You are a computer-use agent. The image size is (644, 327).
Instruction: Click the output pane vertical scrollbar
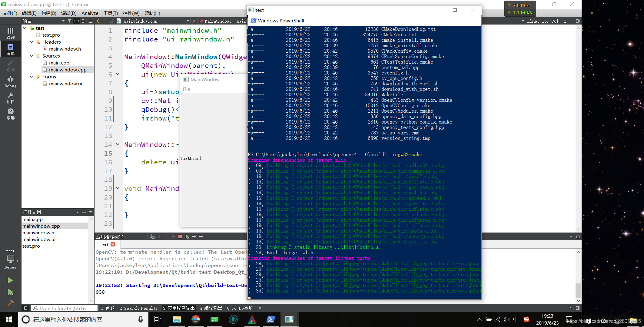coord(578,291)
